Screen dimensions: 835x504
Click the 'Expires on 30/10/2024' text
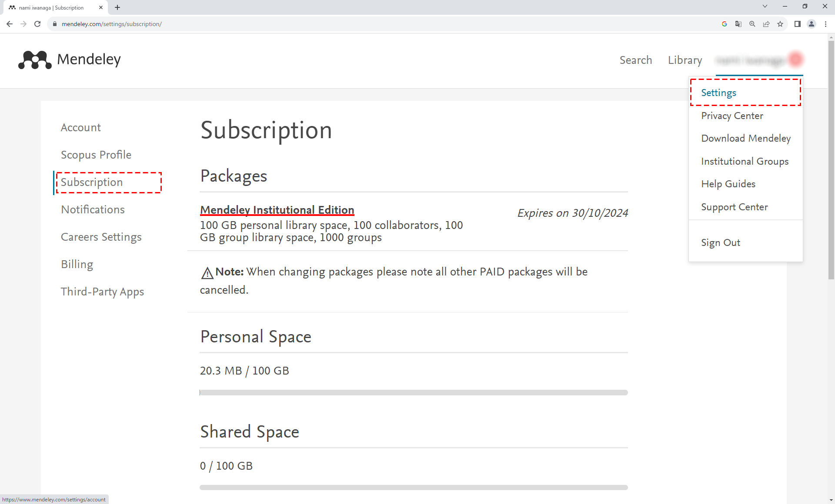[x=573, y=213]
